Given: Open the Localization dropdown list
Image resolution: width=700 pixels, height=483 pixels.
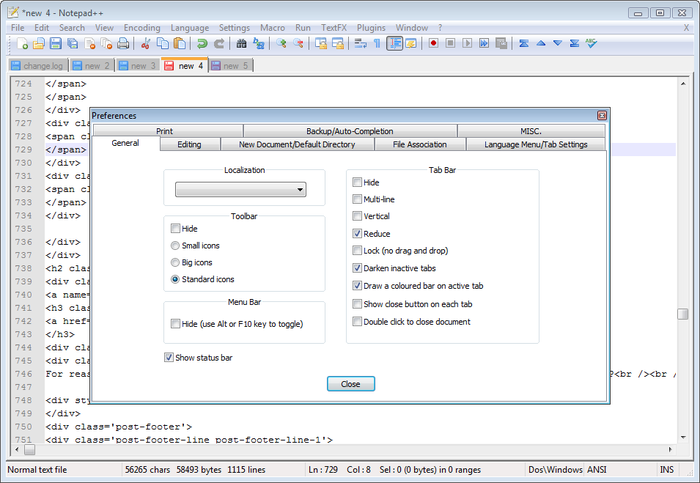Looking at the screenshot, I should click(x=241, y=190).
